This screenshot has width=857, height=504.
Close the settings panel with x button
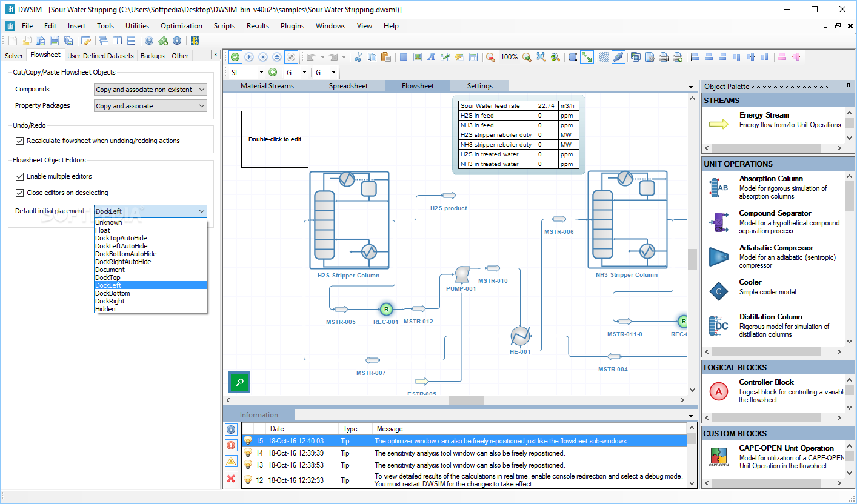click(215, 55)
